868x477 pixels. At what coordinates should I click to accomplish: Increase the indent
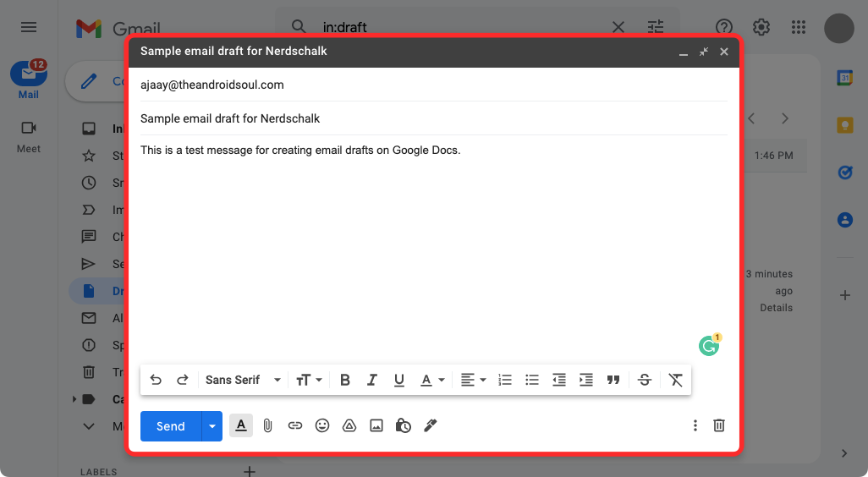coord(586,380)
